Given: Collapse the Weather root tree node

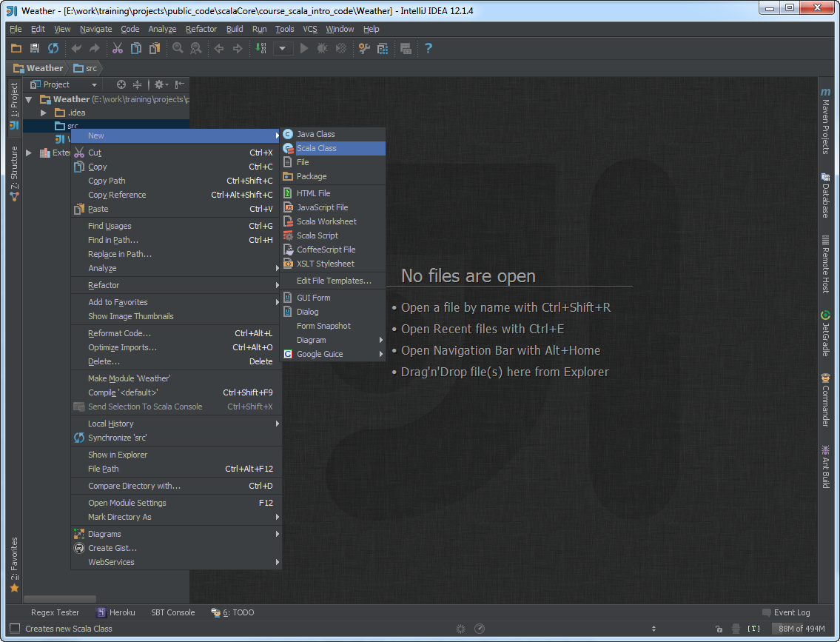Looking at the screenshot, I should click(x=29, y=99).
